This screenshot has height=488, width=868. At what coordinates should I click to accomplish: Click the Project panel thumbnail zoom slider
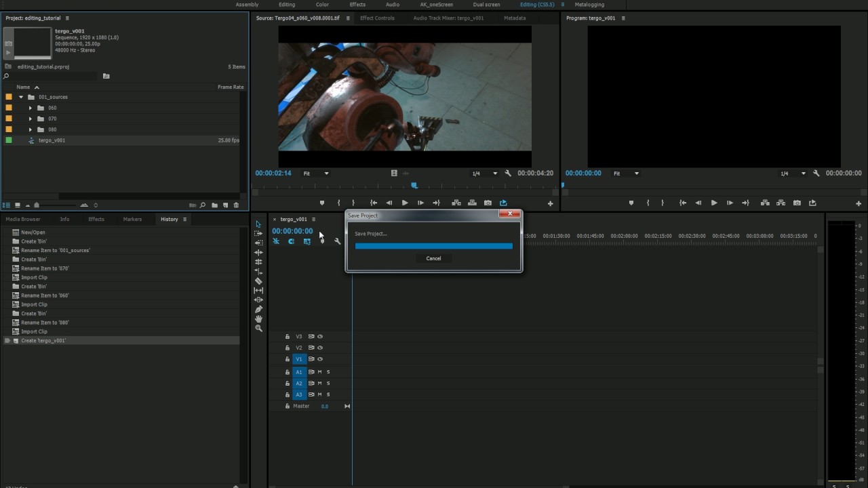37,205
